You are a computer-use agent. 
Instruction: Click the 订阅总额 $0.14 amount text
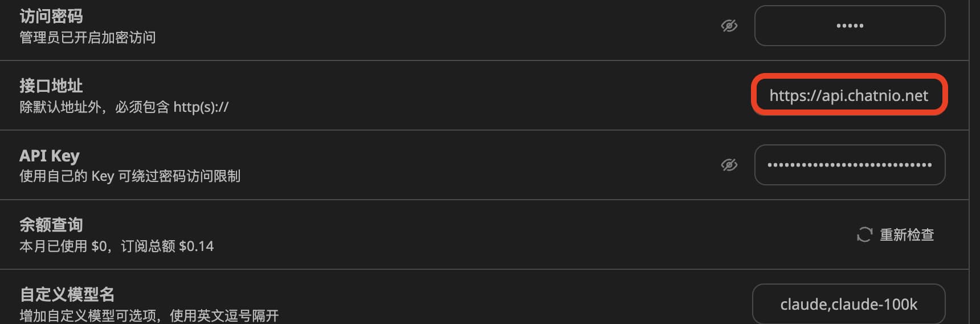click(168, 246)
